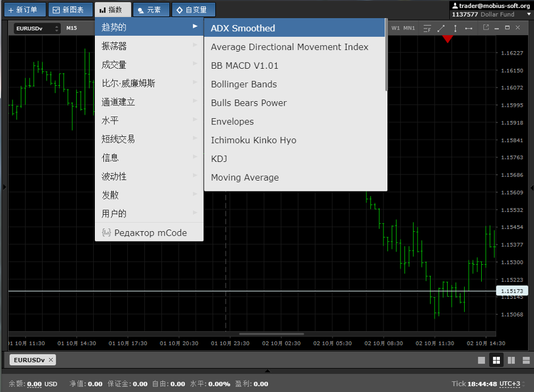Click the 新图表 new chart button
Viewport: 534px width, 392px height.
click(70, 10)
